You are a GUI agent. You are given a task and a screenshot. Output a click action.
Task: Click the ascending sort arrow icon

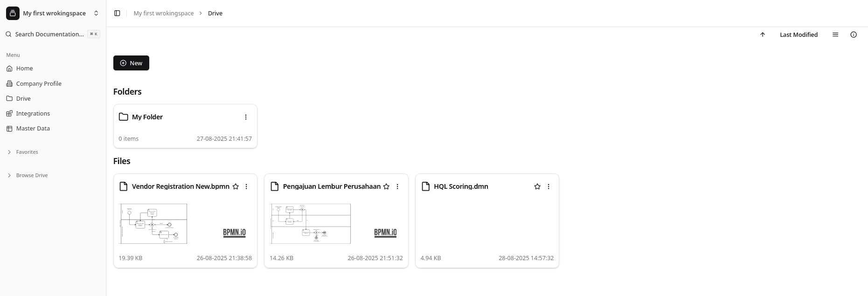pos(763,34)
